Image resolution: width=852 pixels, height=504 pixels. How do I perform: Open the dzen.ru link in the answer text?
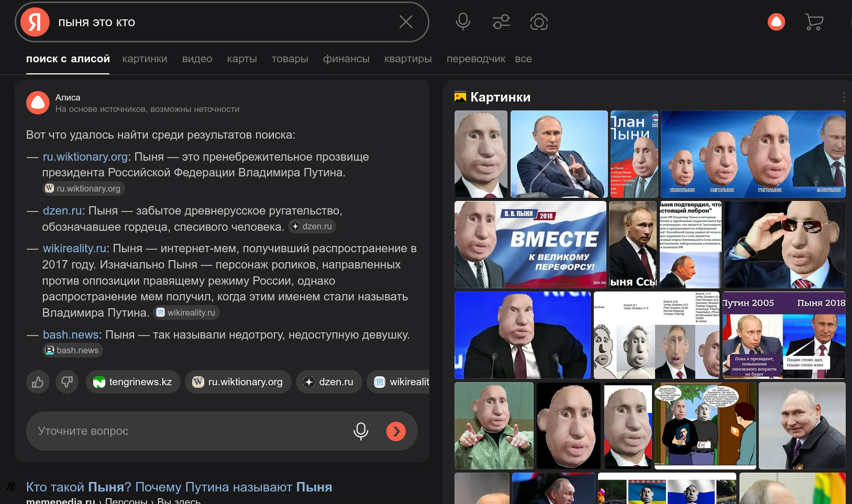click(62, 210)
